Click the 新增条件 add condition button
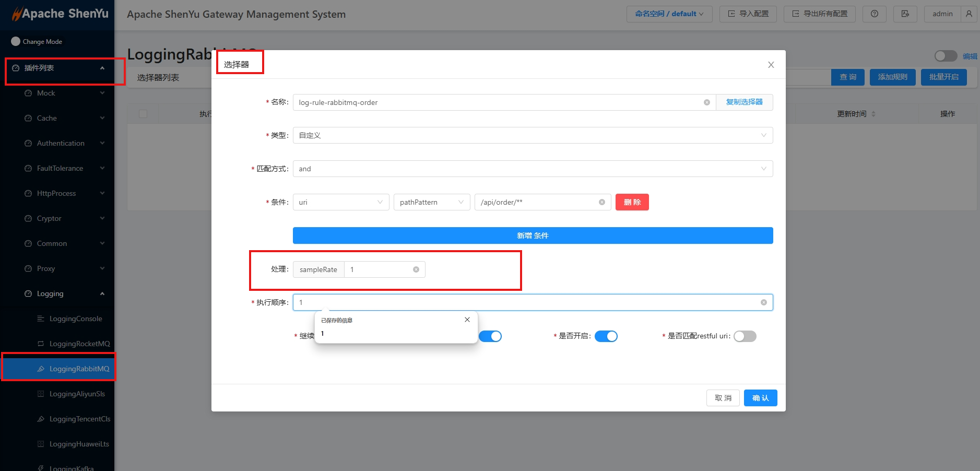 click(x=533, y=236)
